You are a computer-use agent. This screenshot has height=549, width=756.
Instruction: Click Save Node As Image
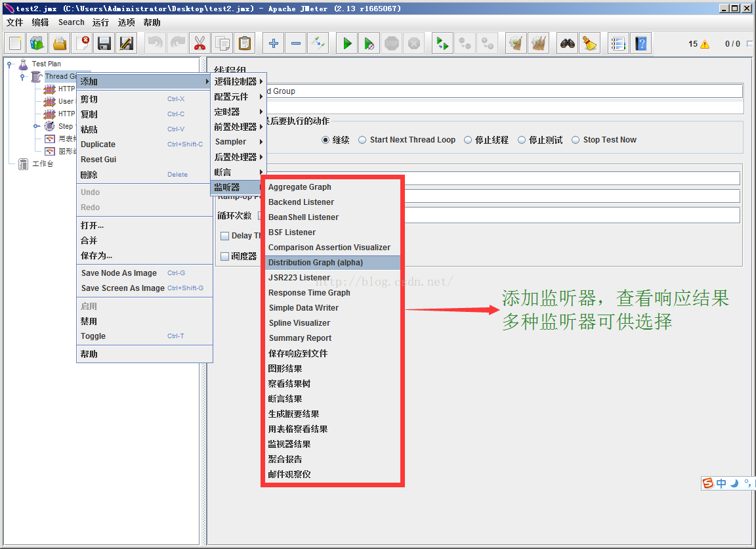pos(144,273)
